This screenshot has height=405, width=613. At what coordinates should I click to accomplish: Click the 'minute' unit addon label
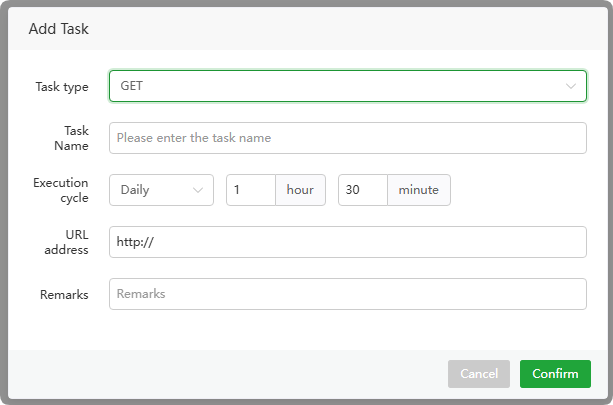(x=418, y=190)
